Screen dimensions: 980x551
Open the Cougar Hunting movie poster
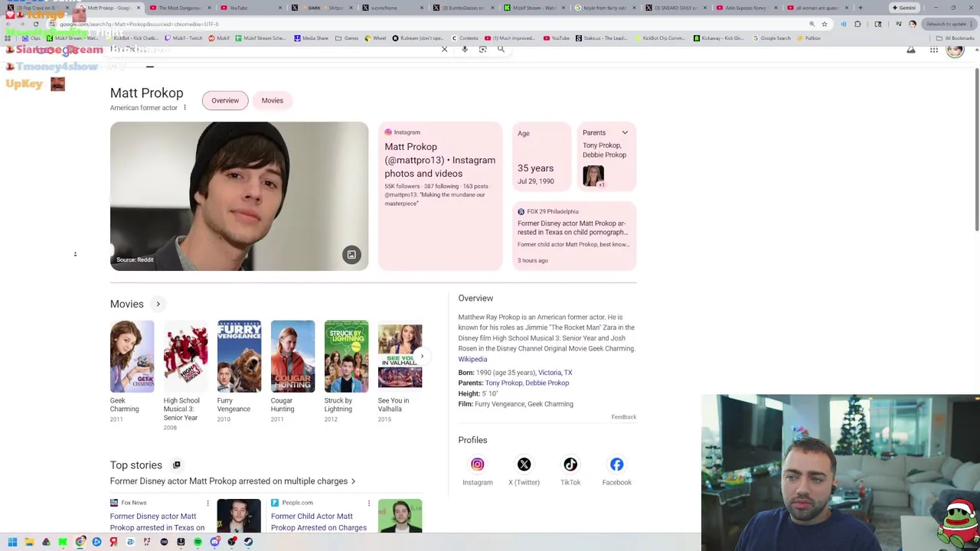(292, 357)
